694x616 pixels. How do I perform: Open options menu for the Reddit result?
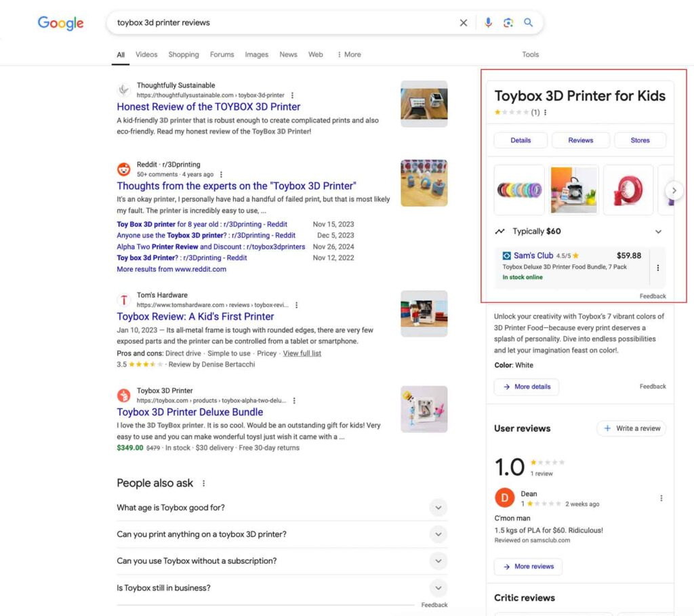222,174
